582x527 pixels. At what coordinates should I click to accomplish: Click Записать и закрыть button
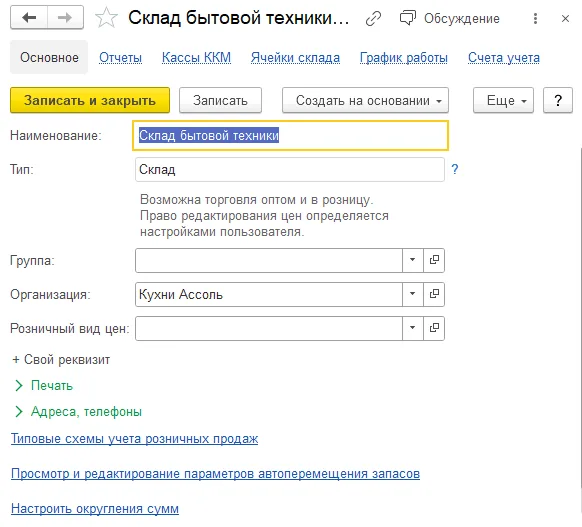(90, 100)
